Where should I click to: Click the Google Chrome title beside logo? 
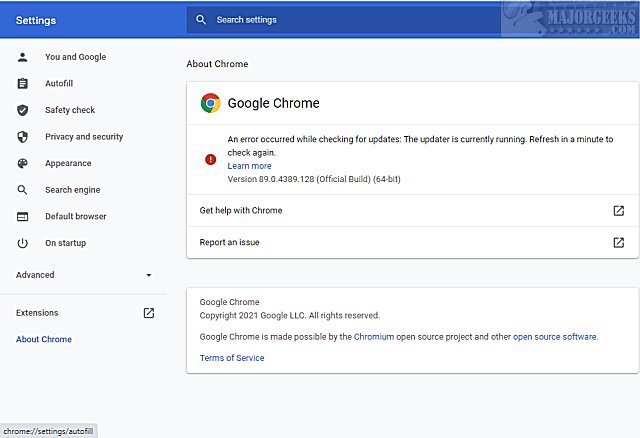click(x=273, y=103)
